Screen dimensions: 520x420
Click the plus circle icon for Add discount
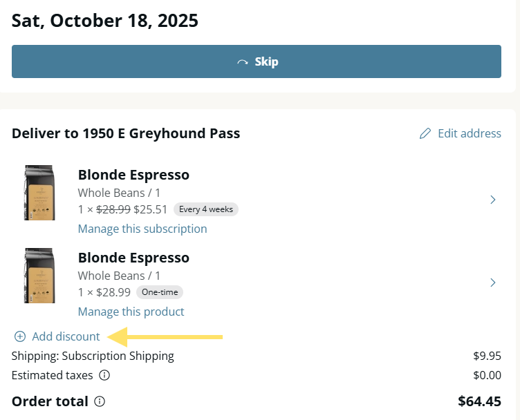tap(20, 336)
